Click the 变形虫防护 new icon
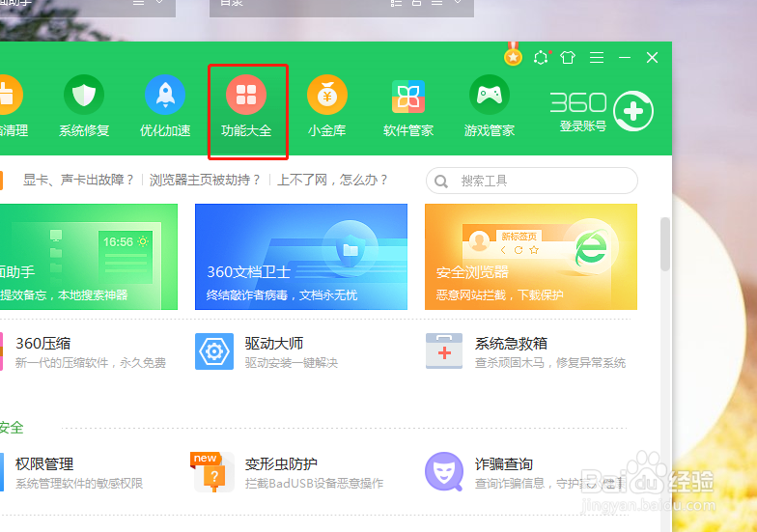This screenshot has width=757, height=532. coord(212,471)
